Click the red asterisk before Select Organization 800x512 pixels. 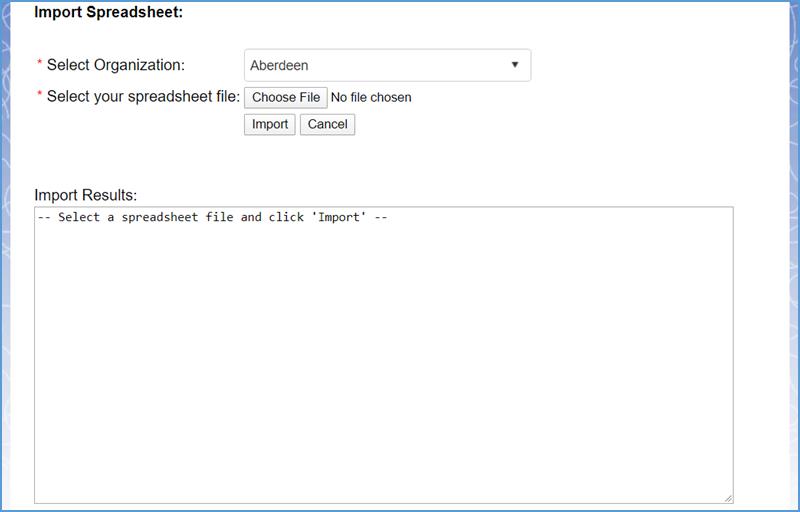[x=40, y=65]
